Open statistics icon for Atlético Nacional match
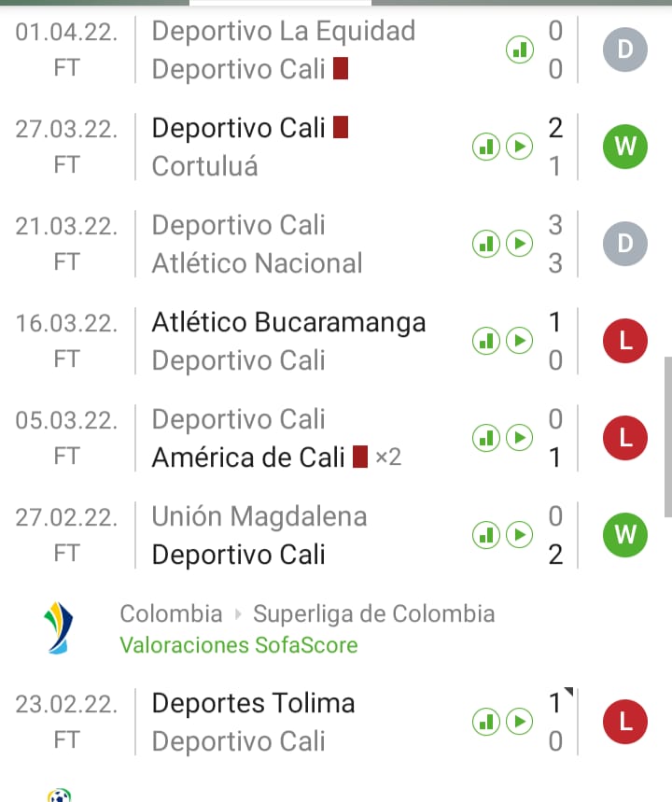Screen dimensions: 672x802 coord(485,245)
